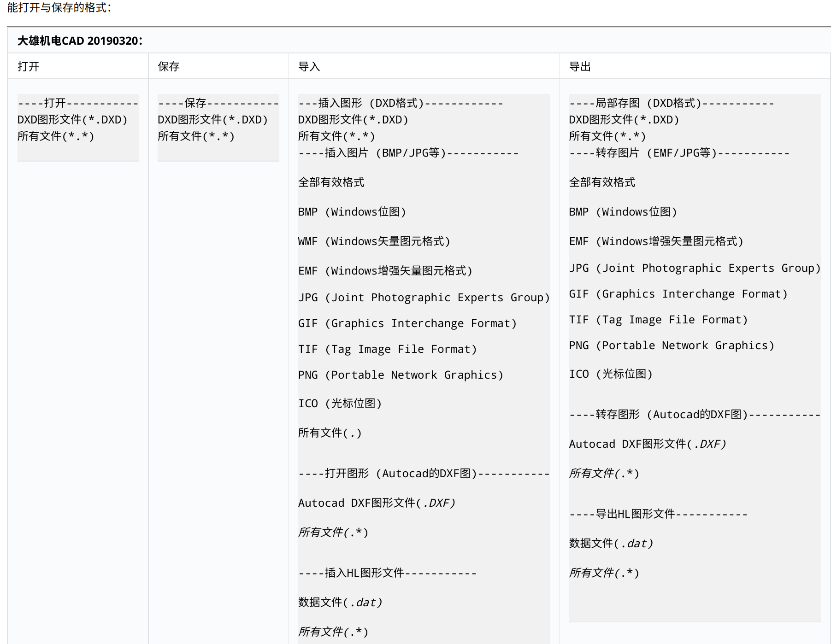Open the 打开 column header
The height and width of the screenshot is (644, 831).
tap(26, 66)
